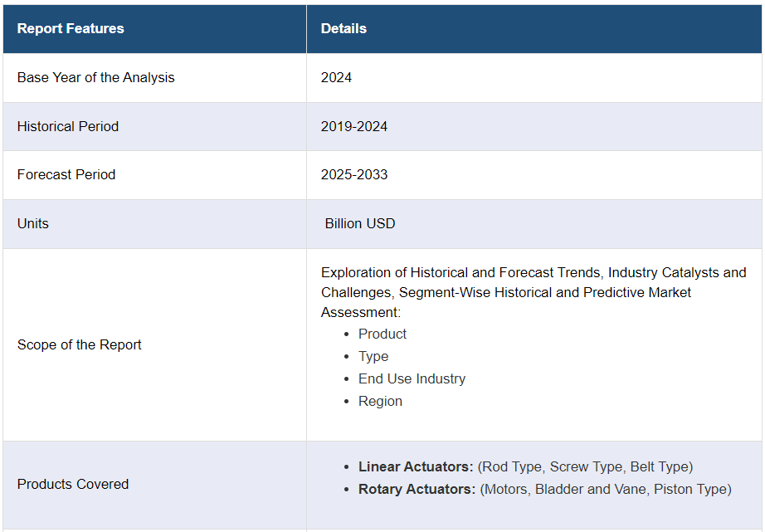Click the Region bullet item

(380, 401)
